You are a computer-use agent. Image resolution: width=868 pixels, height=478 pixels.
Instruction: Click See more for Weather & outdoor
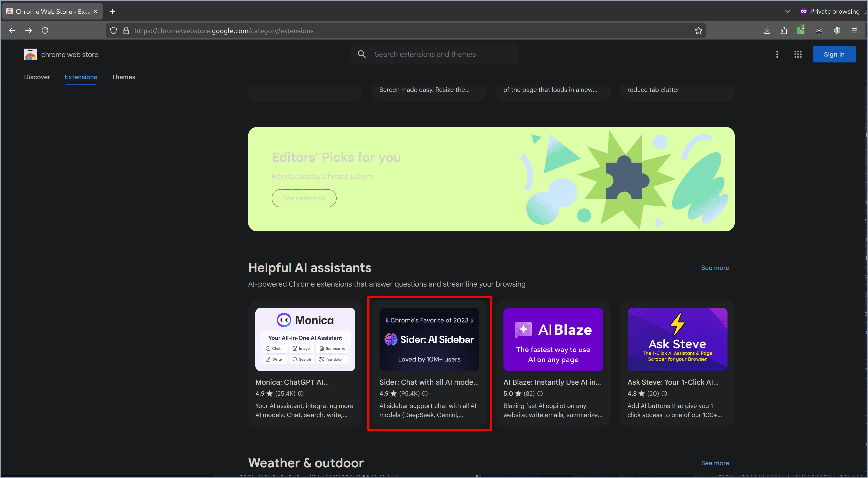[715, 463]
